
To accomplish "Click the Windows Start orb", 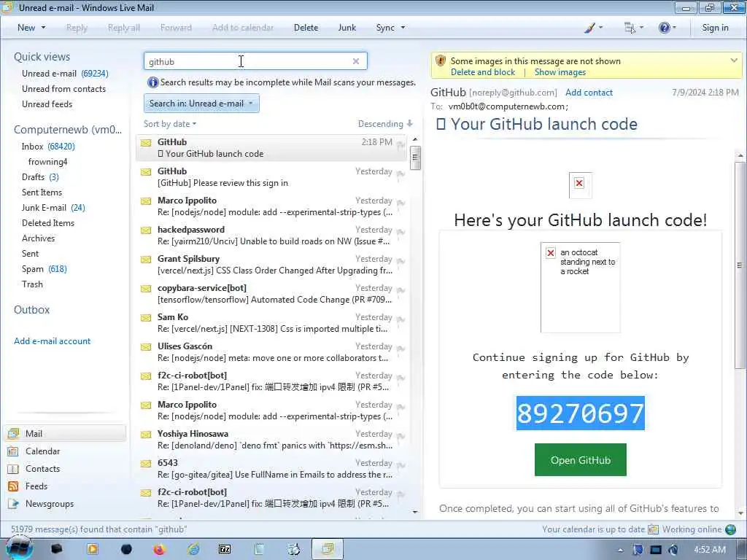I will coord(19,548).
